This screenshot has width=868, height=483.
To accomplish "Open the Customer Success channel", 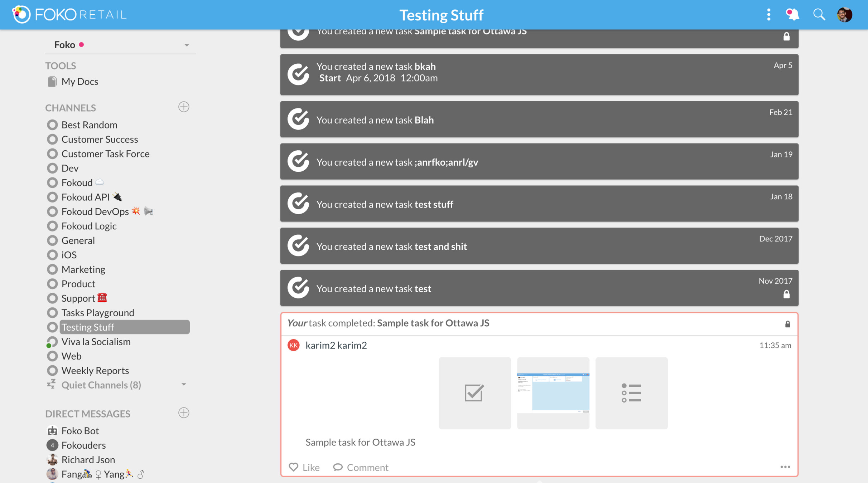I will pos(100,139).
